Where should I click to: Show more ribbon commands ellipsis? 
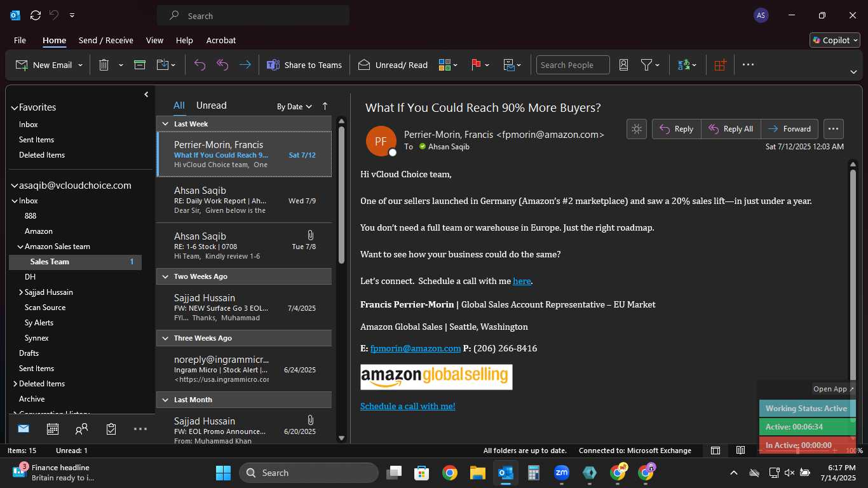pos(748,65)
